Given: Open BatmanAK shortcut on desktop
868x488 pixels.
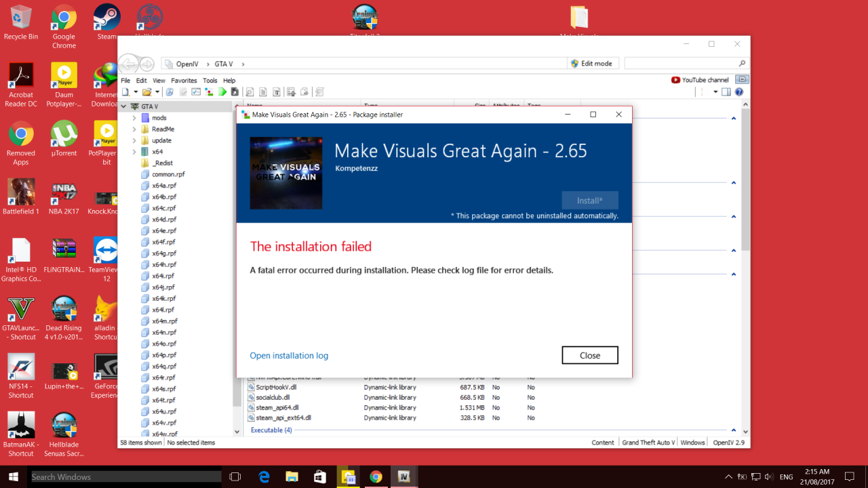Looking at the screenshot, I should 21,435.
